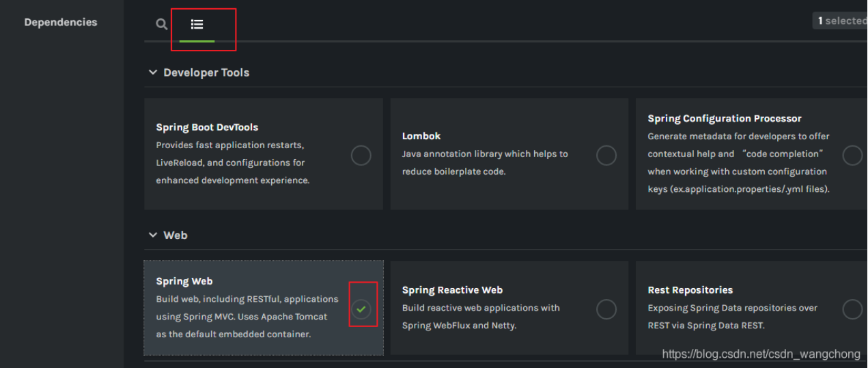Click the Web section heading text
Screen dimensions: 868x368
click(176, 235)
